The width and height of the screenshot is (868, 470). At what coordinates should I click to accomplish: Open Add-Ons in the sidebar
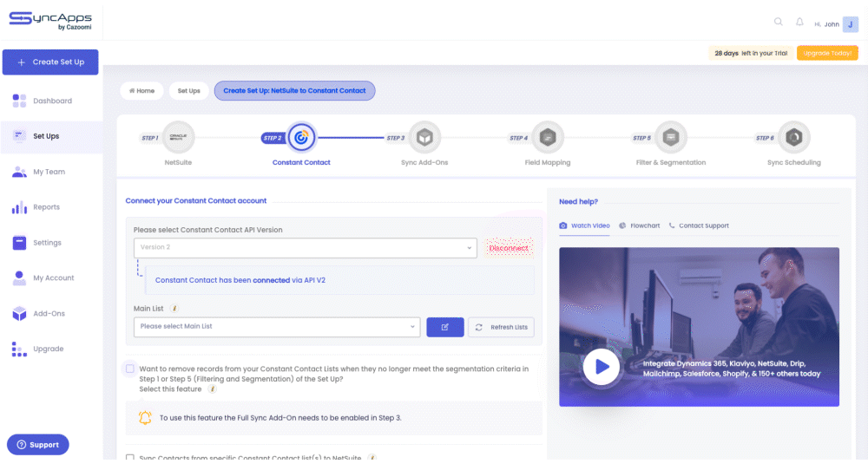(51, 314)
